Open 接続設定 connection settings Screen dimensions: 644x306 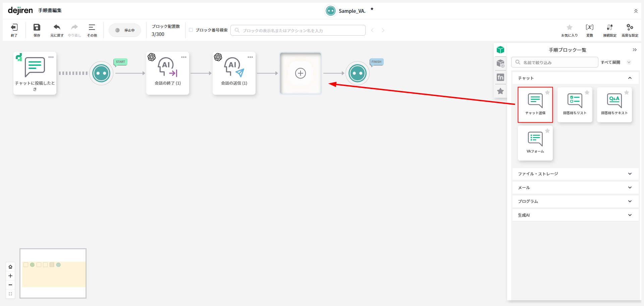609,28
